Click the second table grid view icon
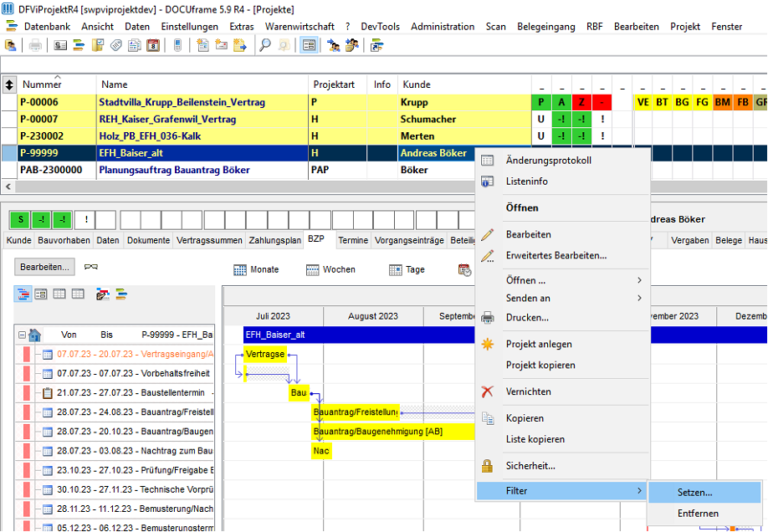Screen dimensions: 768x532 coord(78,294)
